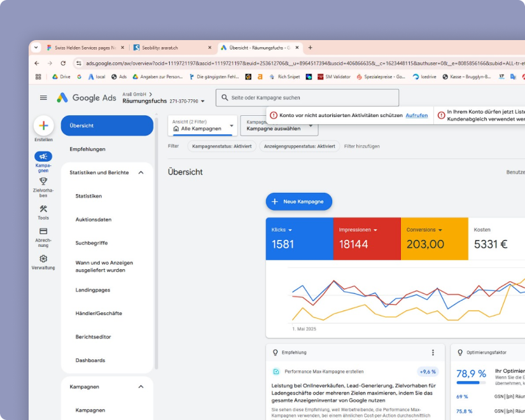Image resolution: width=525 pixels, height=420 pixels.
Task: Open Verwaltung gear icon
Action: tap(43, 258)
